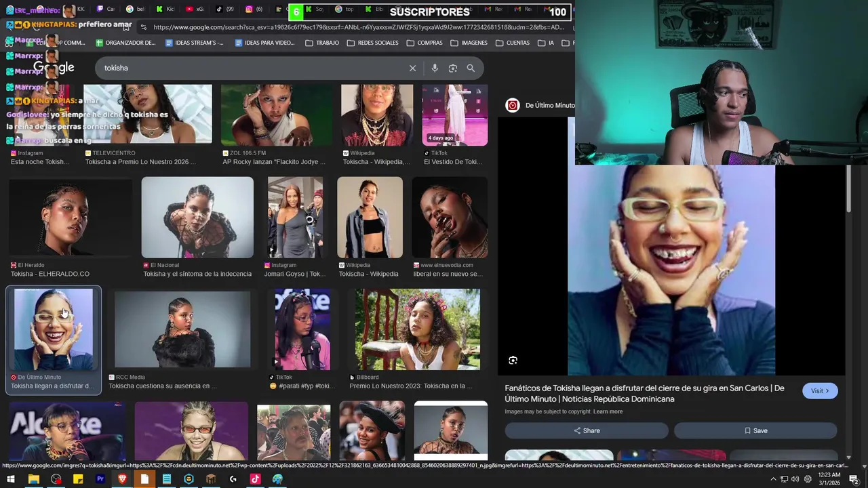Switch to the Google 'bel' browser tab
Screen dimensions: 868x488
136,9
